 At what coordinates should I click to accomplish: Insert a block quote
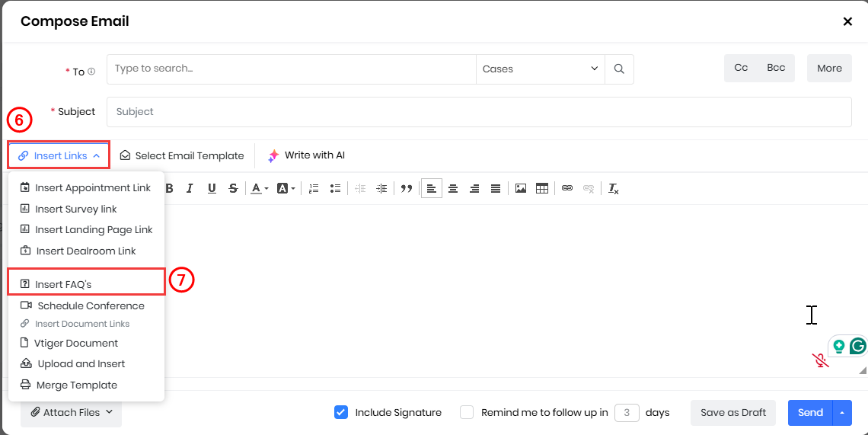coord(407,188)
